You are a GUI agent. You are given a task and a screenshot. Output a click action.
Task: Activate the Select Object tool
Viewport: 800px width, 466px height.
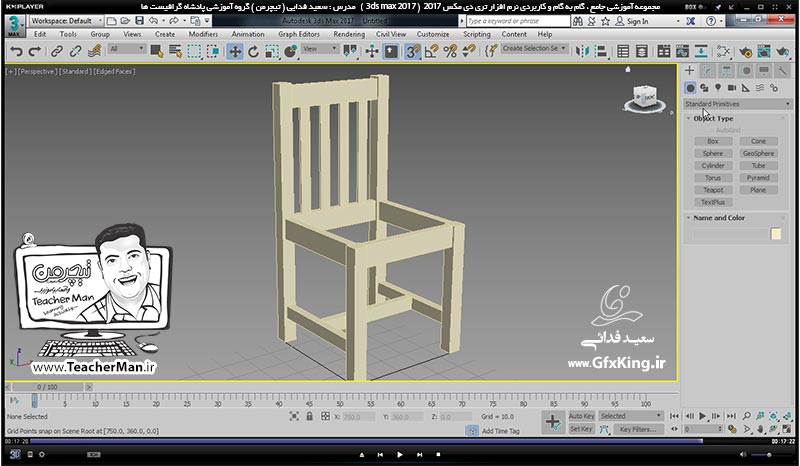point(157,51)
